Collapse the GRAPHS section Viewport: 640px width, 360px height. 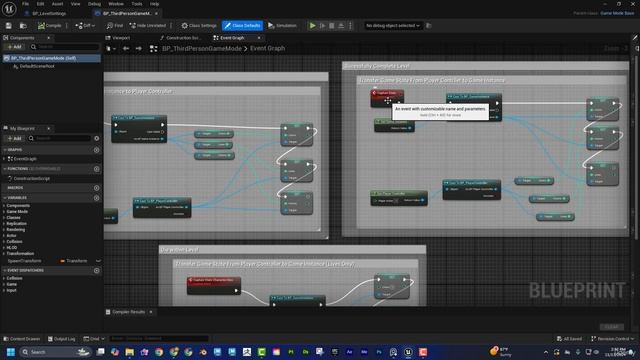[x=4, y=150]
